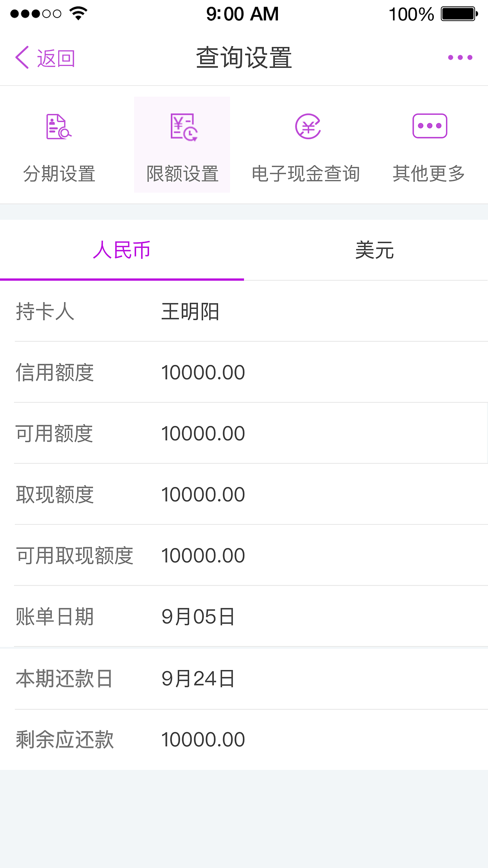
Task: Tap the 可用取现额度 label
Action: point(74,556)
